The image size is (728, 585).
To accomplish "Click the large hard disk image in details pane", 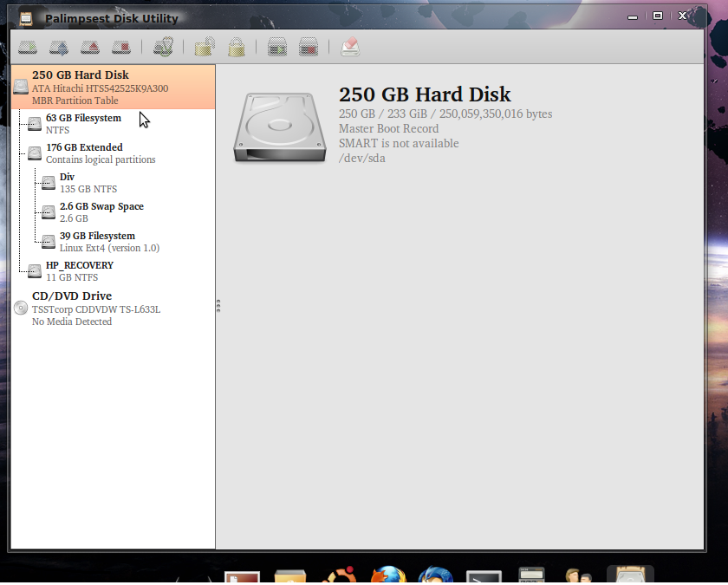I will pyautogui.click(x=280, y=127).
